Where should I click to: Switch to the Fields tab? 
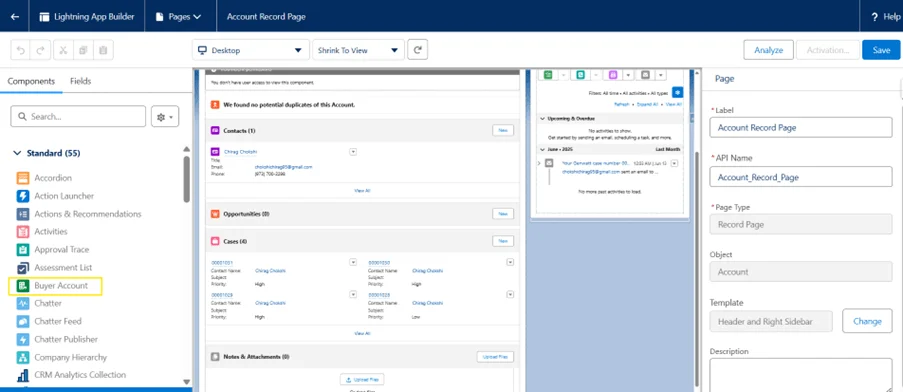[81, 81]
